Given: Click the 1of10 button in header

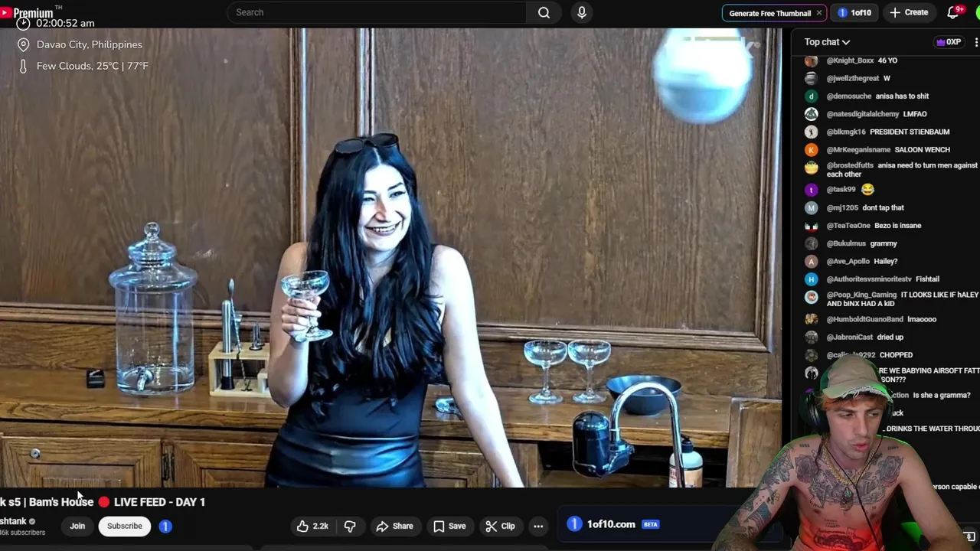Looking at the screenshot, I should point(854,13).
